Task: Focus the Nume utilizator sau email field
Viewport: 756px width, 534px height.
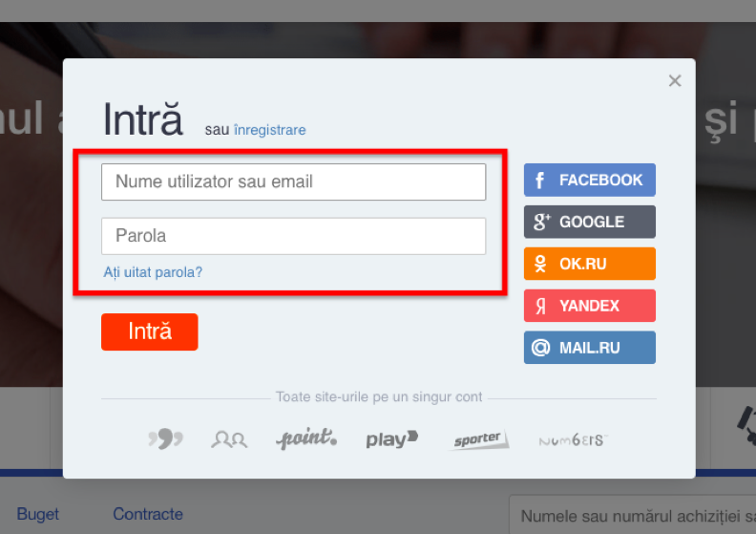Action: (x=294, y=182)
